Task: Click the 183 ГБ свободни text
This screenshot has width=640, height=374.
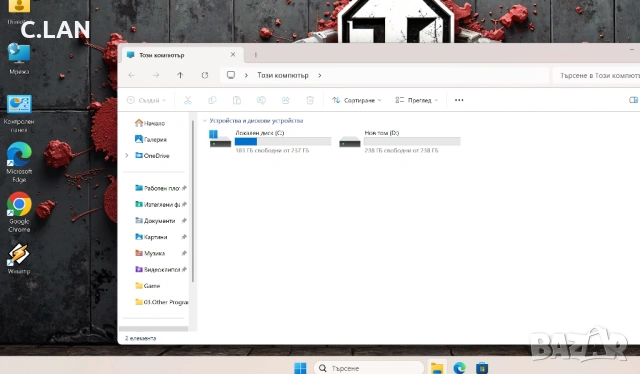Action: (x=272, y=151)
